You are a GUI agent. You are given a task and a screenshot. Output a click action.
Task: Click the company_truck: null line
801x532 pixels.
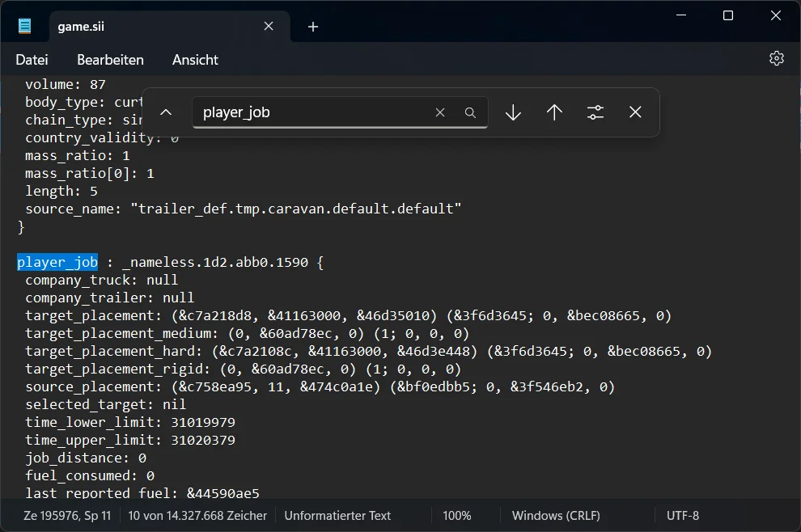[102, 281]
